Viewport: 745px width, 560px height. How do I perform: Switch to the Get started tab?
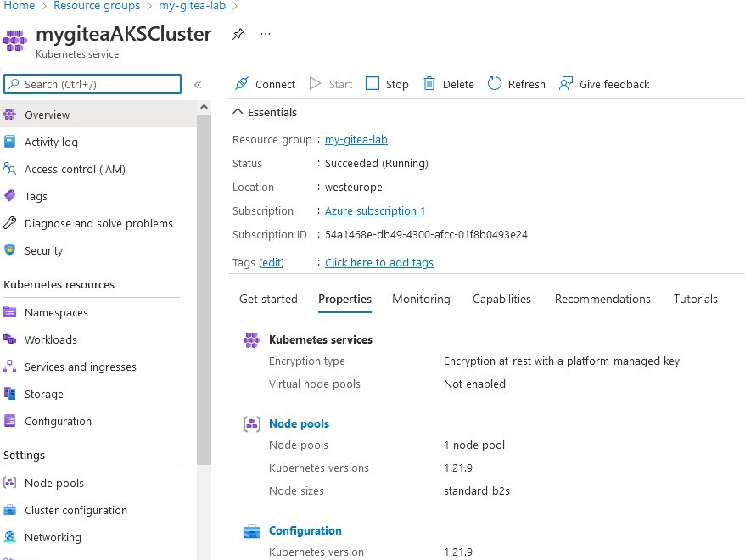268,299
